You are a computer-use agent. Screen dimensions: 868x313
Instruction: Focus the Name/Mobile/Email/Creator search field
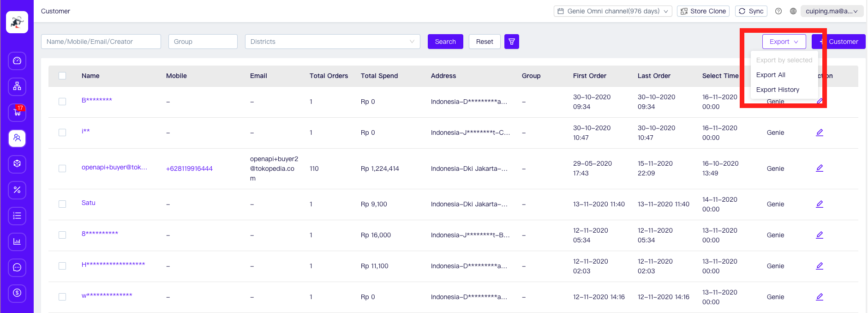pyautogui.click(x=101, y=42)
